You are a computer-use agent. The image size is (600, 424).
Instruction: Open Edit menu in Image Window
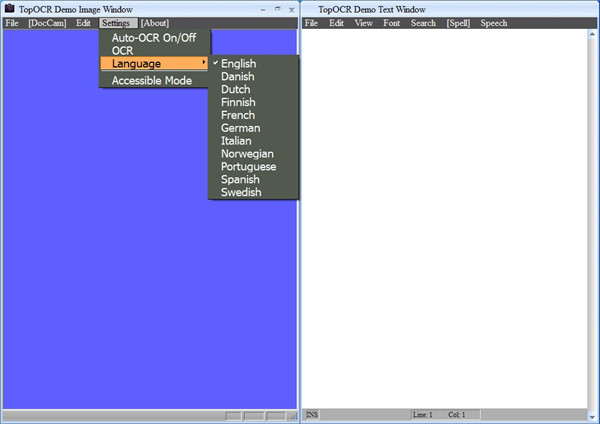point(83,23)
